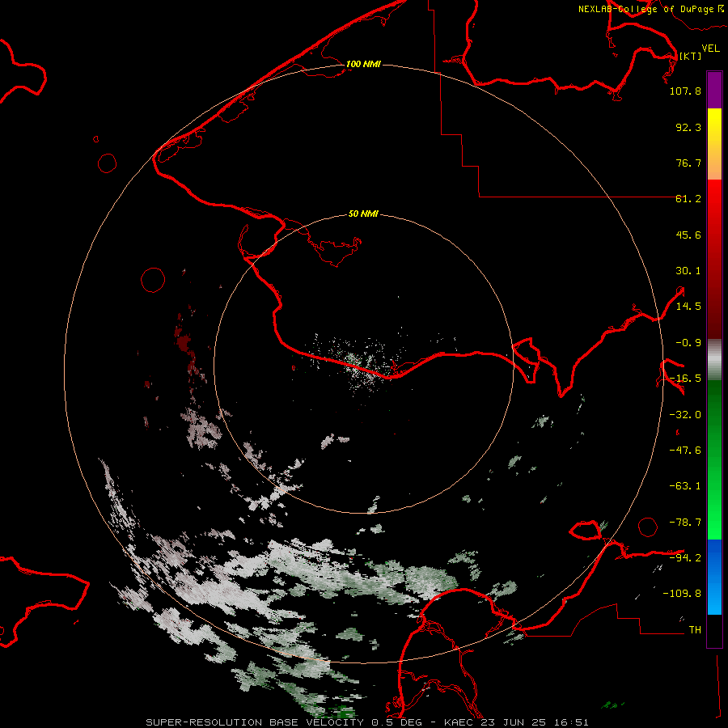The height and width of the screenshot is (728, 728).
Task: Click the -63.1 velocity scale value
Action: coord(685,486)
